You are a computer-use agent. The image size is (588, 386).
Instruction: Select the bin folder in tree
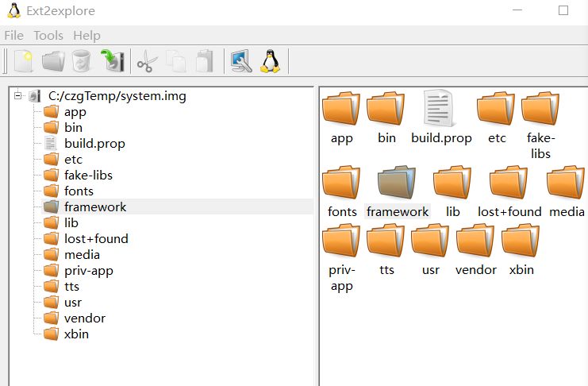(x=73, y=128)
